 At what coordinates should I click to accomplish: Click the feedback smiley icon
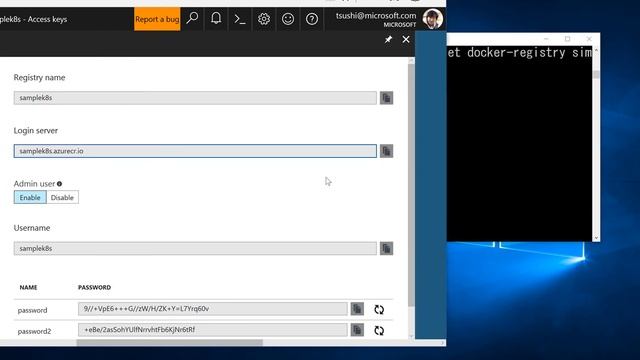point(288,19)
